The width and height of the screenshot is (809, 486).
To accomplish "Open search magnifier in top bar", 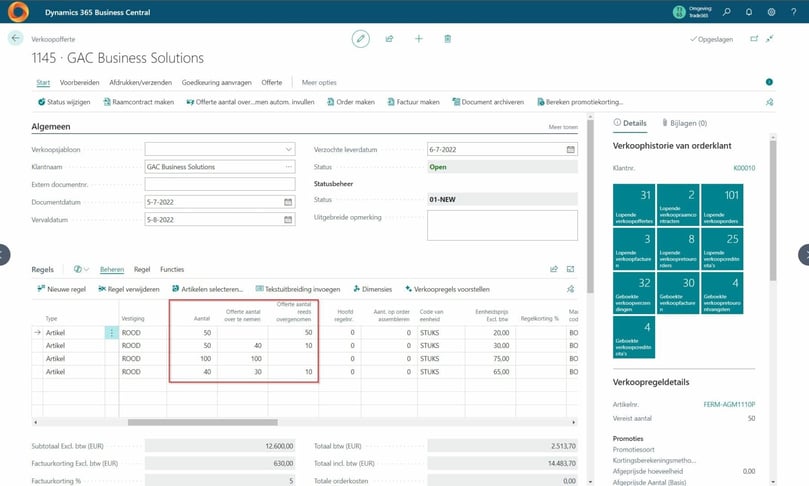I will coord(726,11).
